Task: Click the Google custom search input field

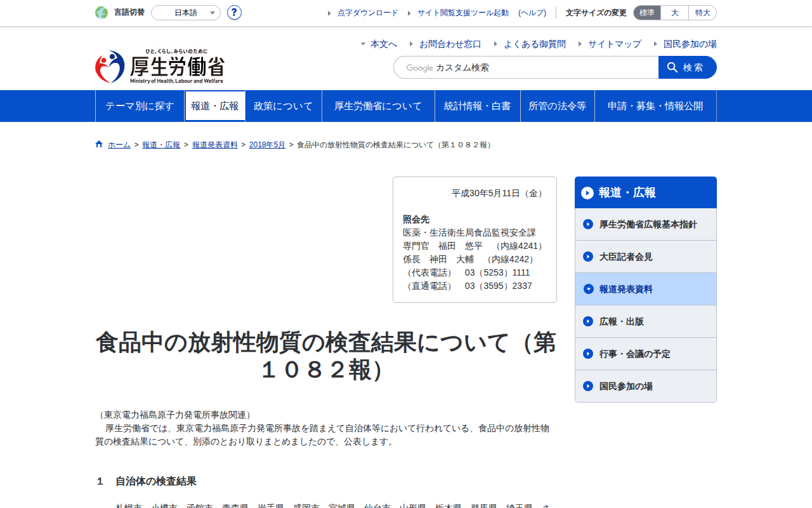Action: [x=526, y=67]
